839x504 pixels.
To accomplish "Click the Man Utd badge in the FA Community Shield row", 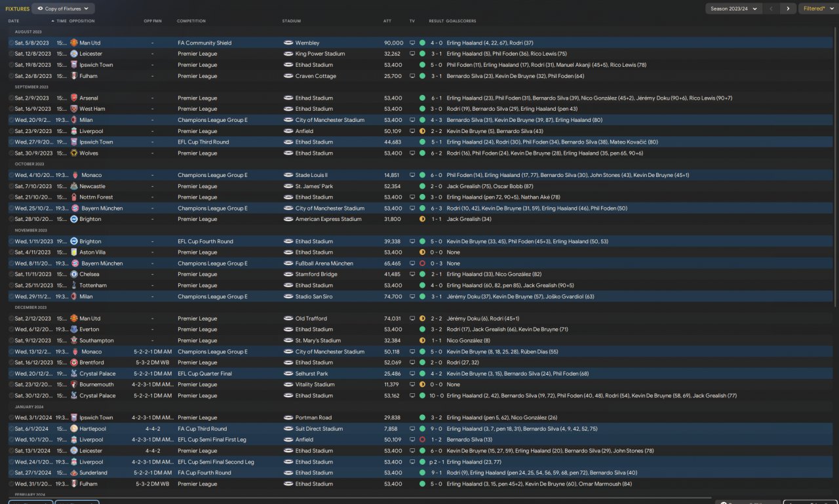I will coord(74,43).
